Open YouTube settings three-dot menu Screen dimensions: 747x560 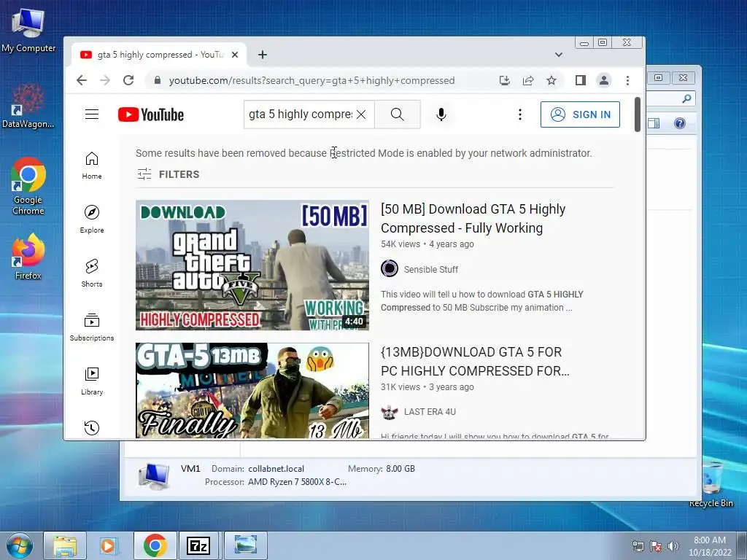click(519, 114)
